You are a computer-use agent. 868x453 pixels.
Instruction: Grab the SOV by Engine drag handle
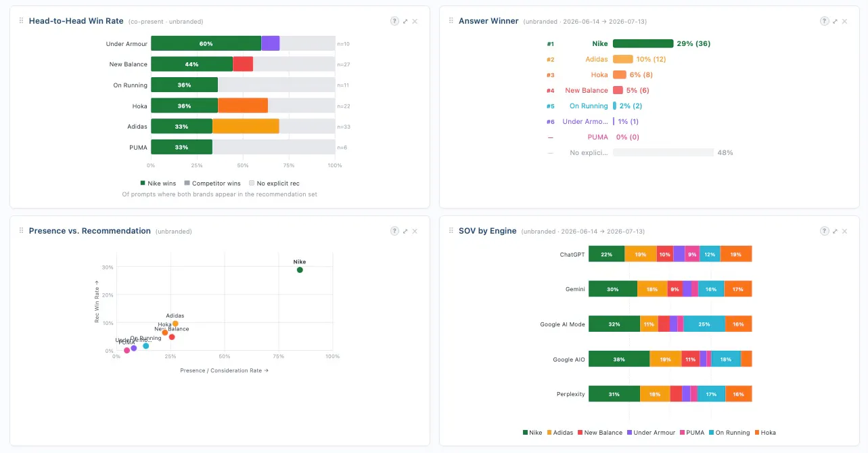click(x=452, y=231)
